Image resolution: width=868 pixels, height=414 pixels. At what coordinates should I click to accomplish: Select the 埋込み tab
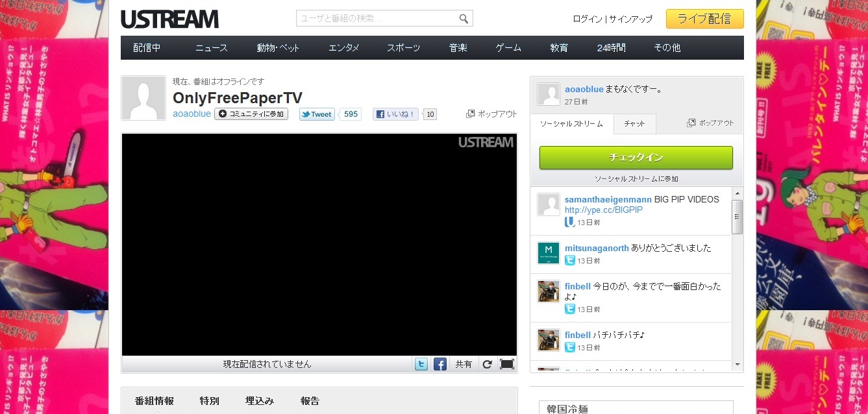tap(260, 401)
